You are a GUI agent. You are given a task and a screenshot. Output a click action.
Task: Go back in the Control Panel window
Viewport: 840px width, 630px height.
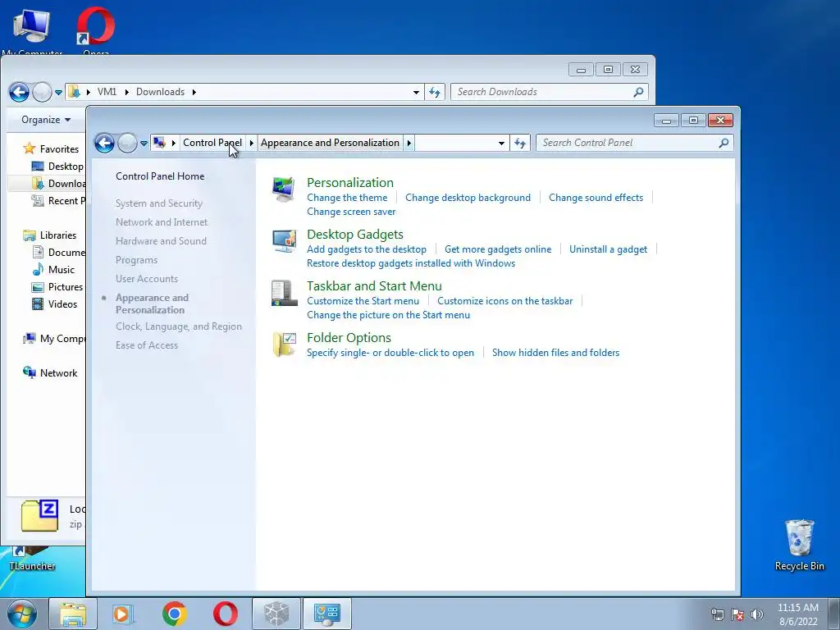pos(104,143)
